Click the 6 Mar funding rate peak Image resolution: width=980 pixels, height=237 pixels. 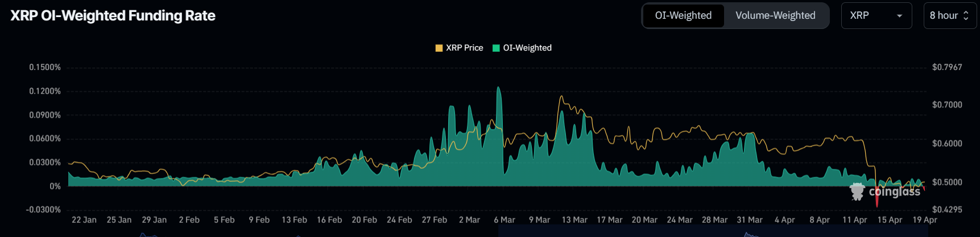coord(499,88)
